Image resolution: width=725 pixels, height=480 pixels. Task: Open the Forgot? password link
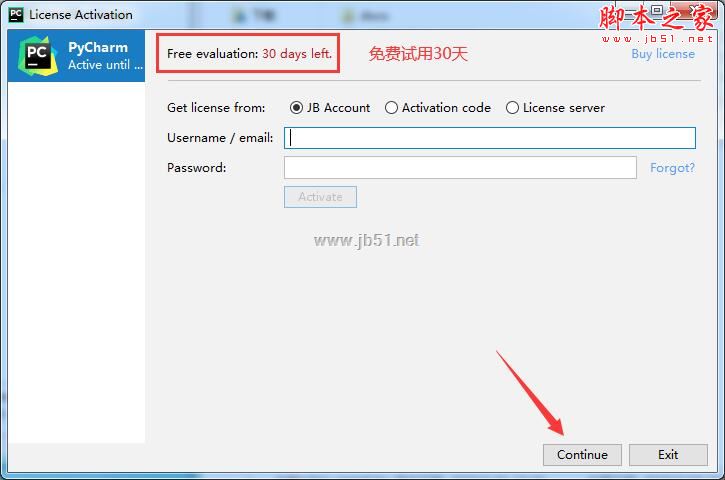click(672, 168)
